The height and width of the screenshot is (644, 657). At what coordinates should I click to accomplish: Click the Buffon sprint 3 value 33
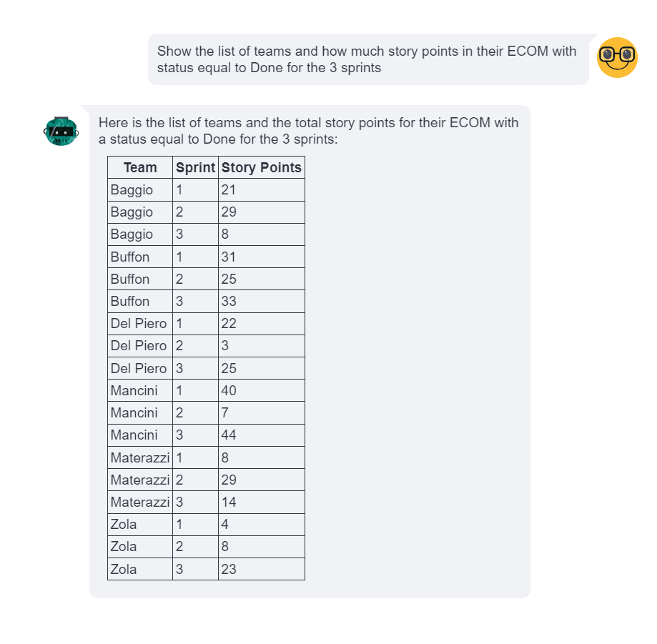229,302
